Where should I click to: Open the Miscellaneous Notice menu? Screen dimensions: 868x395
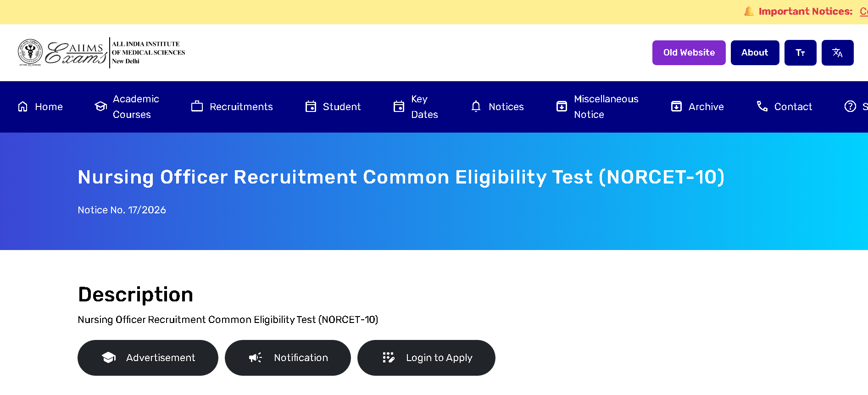click(597, 107)
